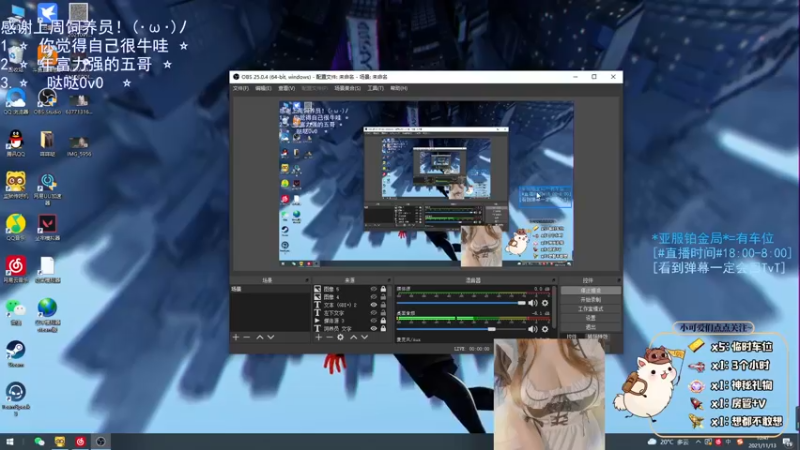Click the mixer panel vertical scrollbar

click(x=555, y=308)
